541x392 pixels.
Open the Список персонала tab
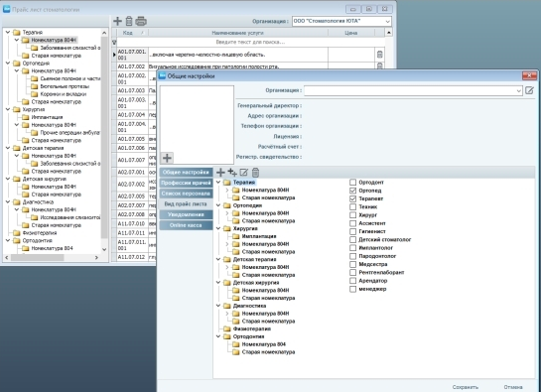pos(186,194)
